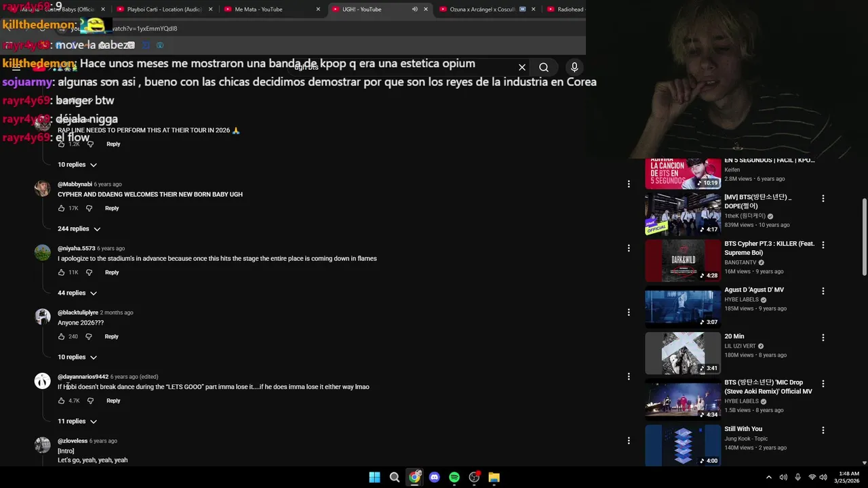Dislike the comment by @Mabbynabi
The width and height of the screenshot is (868, 488).
tap(89, 208)
